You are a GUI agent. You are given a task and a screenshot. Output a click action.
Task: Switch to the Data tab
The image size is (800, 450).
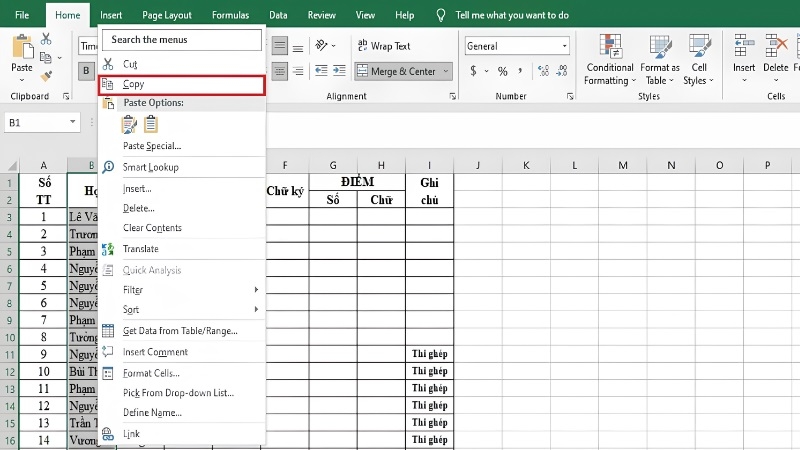click(x=278, y=15)
